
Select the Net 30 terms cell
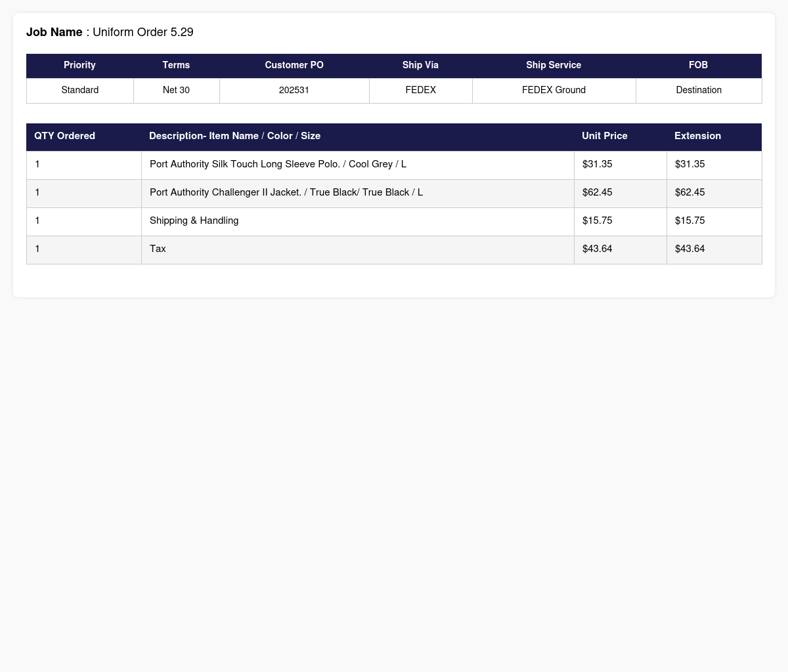coord(176,91)
